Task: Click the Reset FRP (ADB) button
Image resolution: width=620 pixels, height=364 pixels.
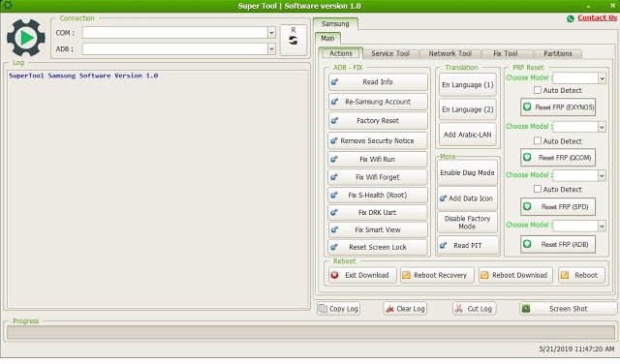Action: point(558,244)
